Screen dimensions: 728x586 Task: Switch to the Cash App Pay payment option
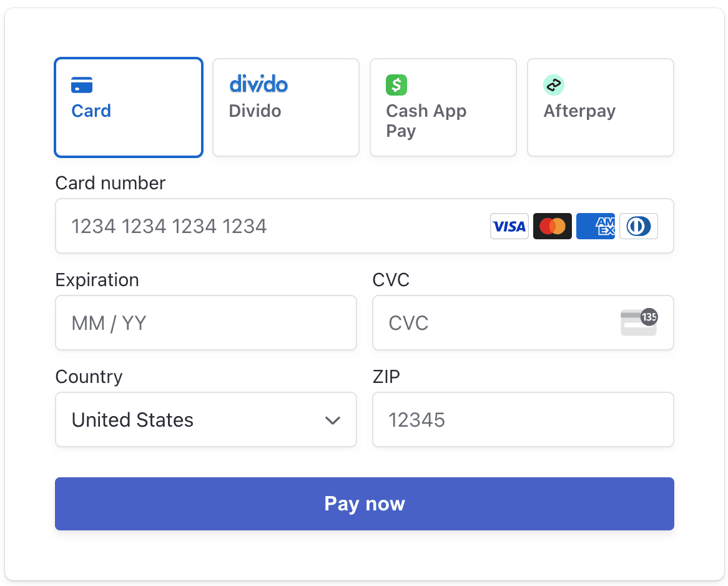click(443, 107)
